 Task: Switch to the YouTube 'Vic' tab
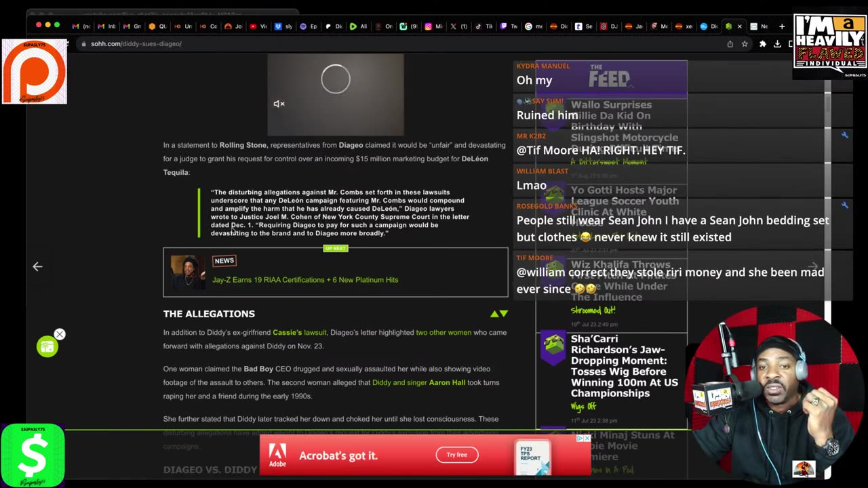[259, 26]
